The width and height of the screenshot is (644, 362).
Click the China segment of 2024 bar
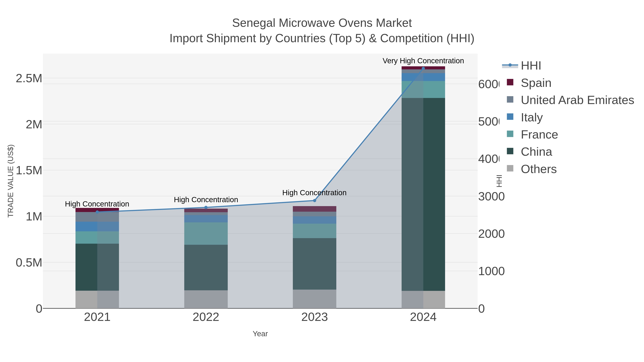click(423, 194)
